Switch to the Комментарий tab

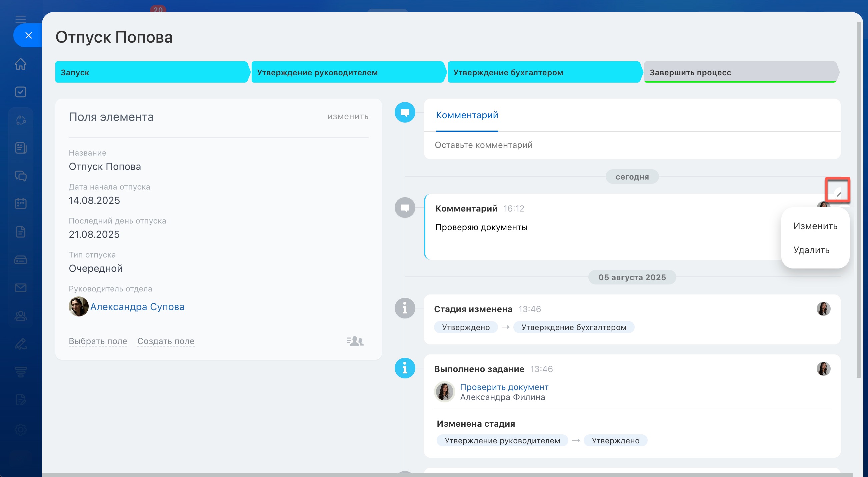pyautogui.click(x=467, y=115)
